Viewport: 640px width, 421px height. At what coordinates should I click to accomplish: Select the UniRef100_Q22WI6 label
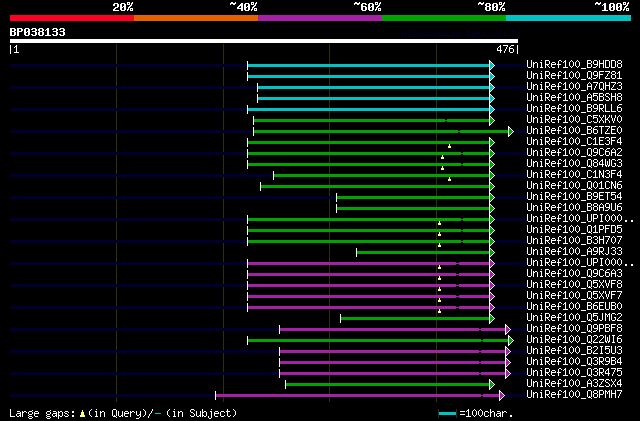pyautogui.click(x=574, y=340)
